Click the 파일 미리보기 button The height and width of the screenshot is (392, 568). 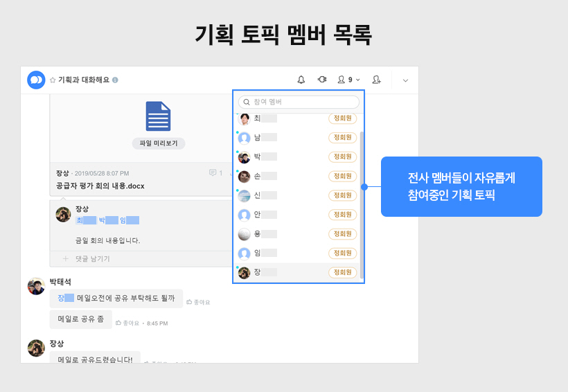coord(159,143)
